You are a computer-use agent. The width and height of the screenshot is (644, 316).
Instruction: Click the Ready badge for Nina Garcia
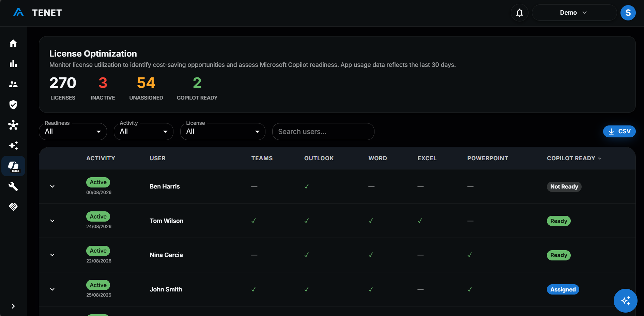click(558, 255)
